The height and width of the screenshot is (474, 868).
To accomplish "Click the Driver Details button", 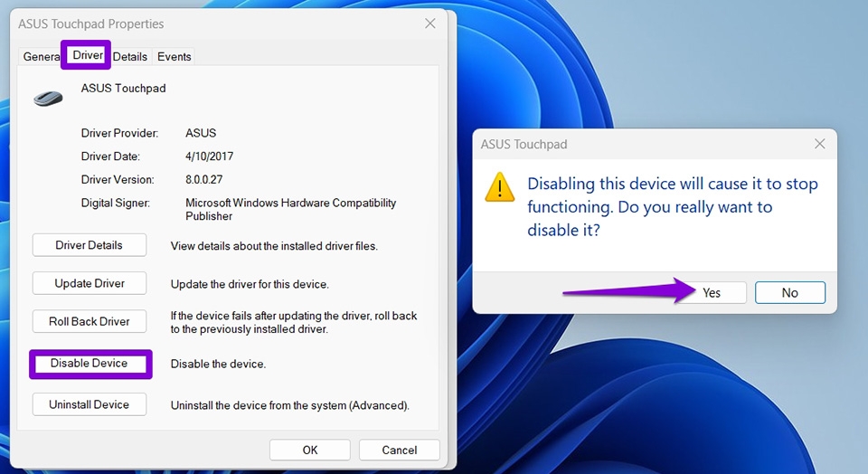I will click(90, 245).
